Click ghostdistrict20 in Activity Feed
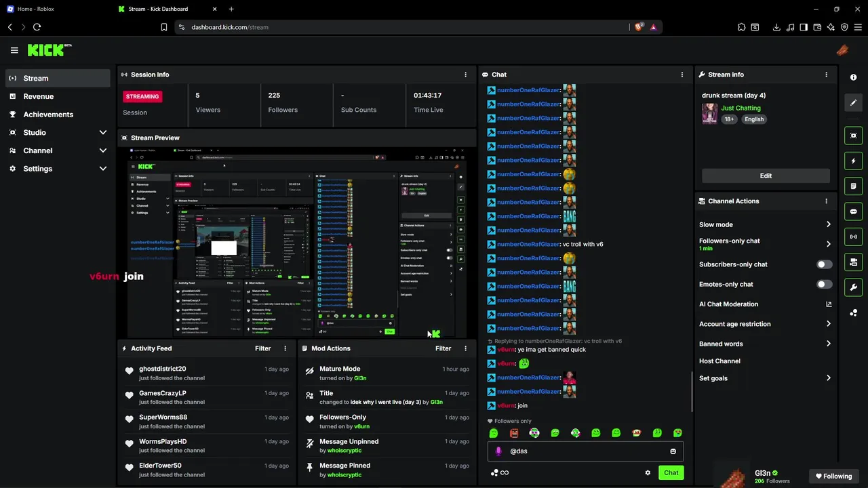The width and height of the screenshot is (868, 488). click(x=162, y=369)
